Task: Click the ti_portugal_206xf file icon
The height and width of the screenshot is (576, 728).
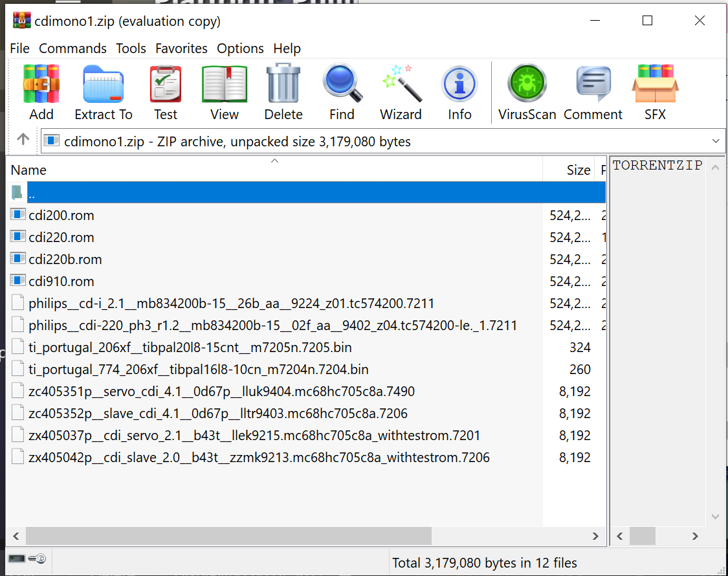Action: pos(18,346)
